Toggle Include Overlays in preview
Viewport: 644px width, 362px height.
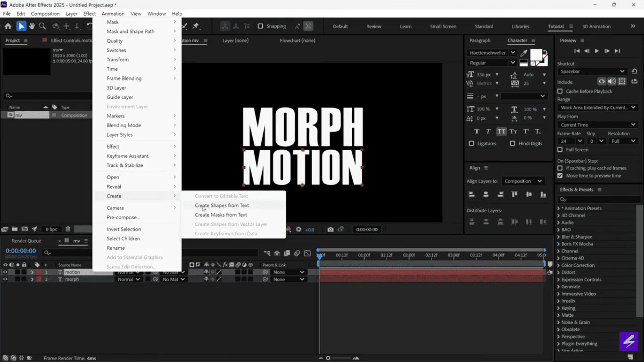622,82
